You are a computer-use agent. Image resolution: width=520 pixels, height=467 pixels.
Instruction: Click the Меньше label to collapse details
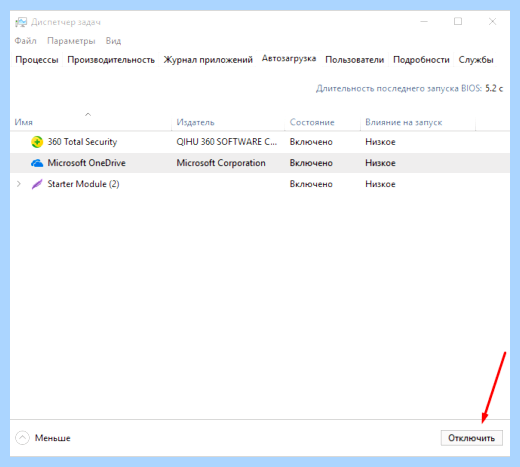click(x=53, y=438)
